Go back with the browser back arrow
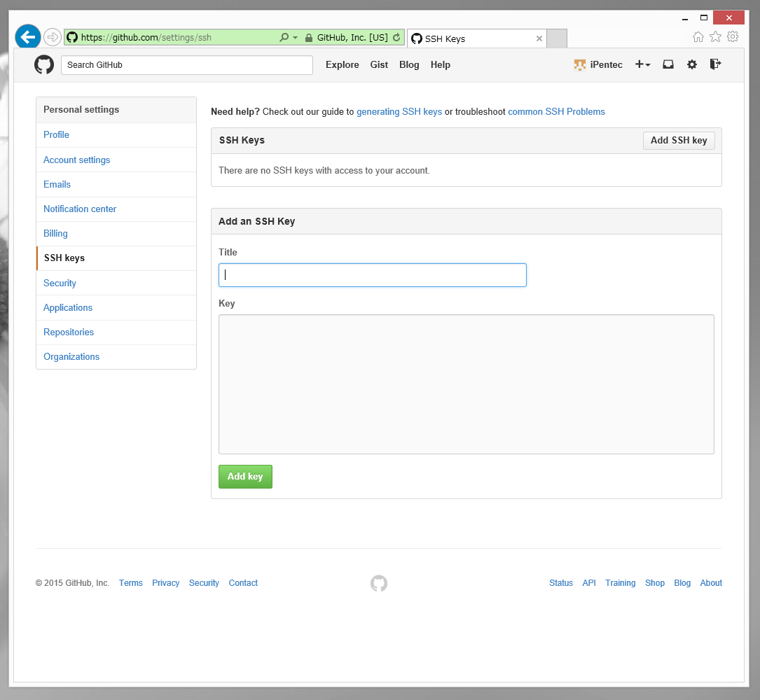Viewport: 760px width, 700px height. pyautogui.click(x=28, y=37)
